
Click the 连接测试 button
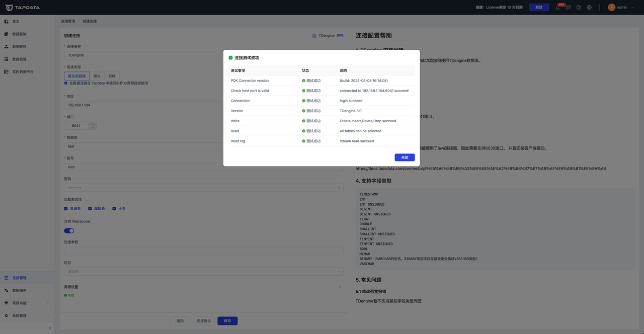[204, 321]
